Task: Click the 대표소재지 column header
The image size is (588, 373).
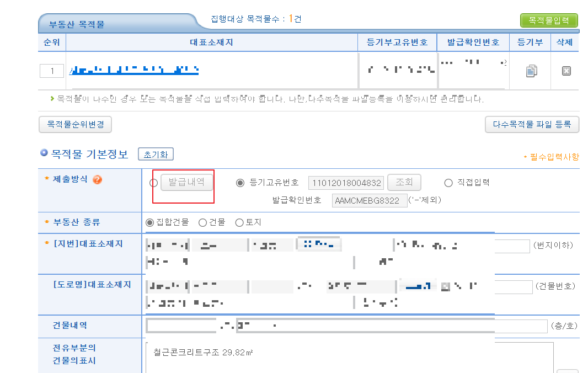Action: (x=211, y=42)
